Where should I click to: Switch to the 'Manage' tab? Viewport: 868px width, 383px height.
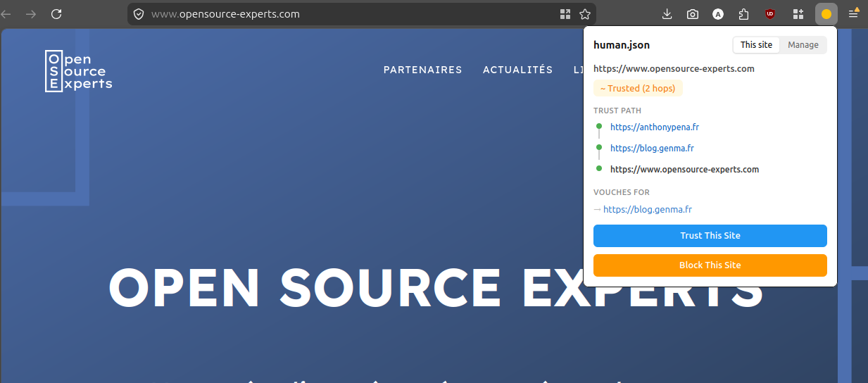click(803, 45)
